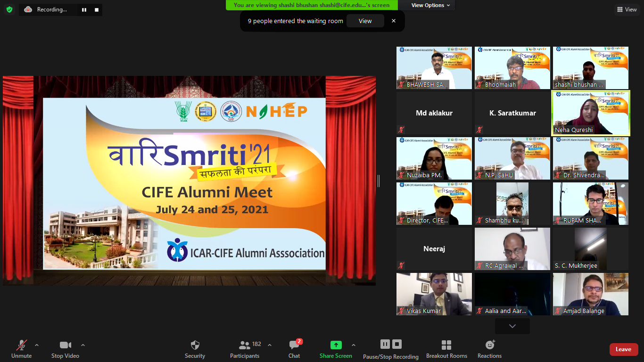The height and width of the screenshot is (362, 644).
Task: Open Breakout Rooms
Action: pyautogui.click(x=446, y=345)
